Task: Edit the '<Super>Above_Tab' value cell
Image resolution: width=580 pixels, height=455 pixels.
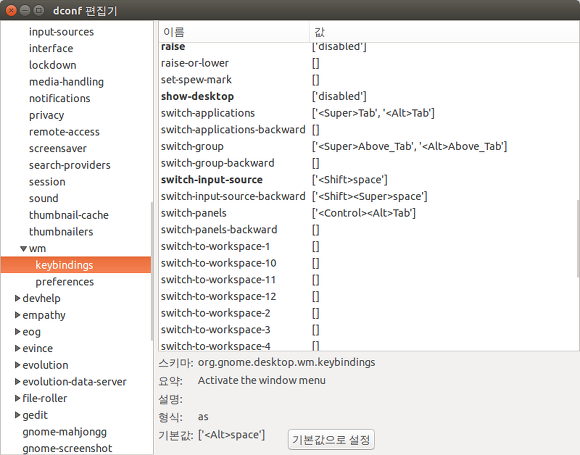Action: 409,146
